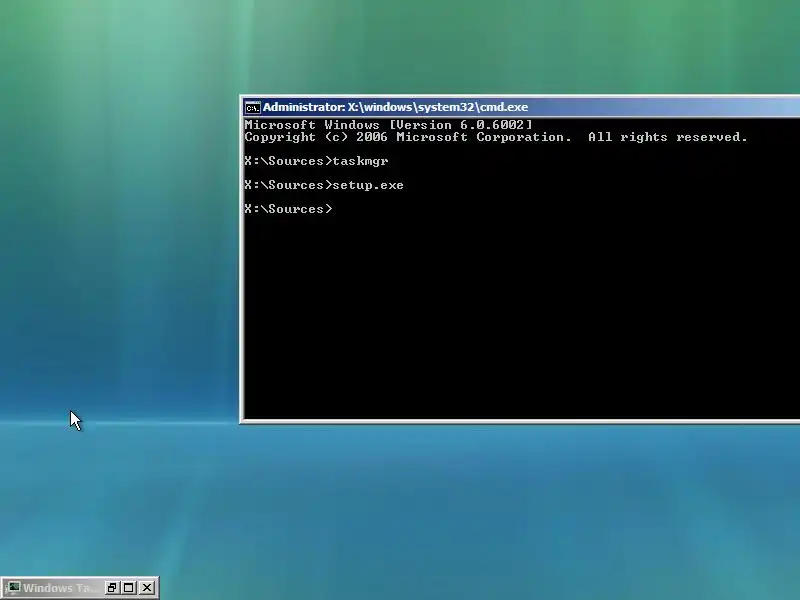Click the 'Microsoft Windows [Version 6.0.6002]' line
The width and height of the screenshot is (800, 600).
(x=388, y=125)
